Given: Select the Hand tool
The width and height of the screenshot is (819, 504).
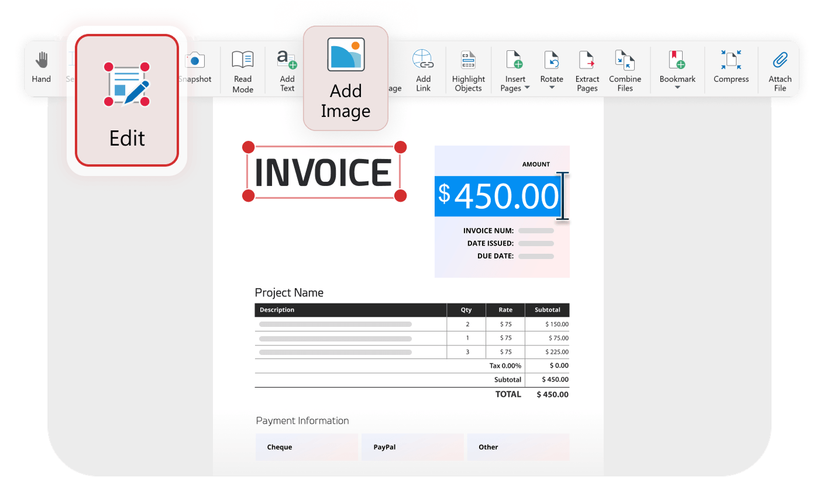Looking at the screenshot, I should pyautogui.click(x=41, y=68).
